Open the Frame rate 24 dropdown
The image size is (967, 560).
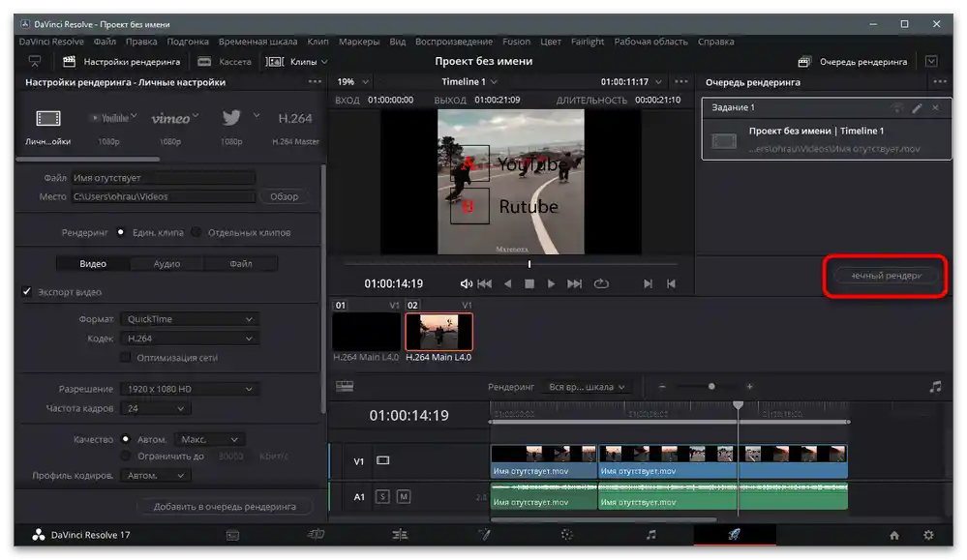coord(156,408)
